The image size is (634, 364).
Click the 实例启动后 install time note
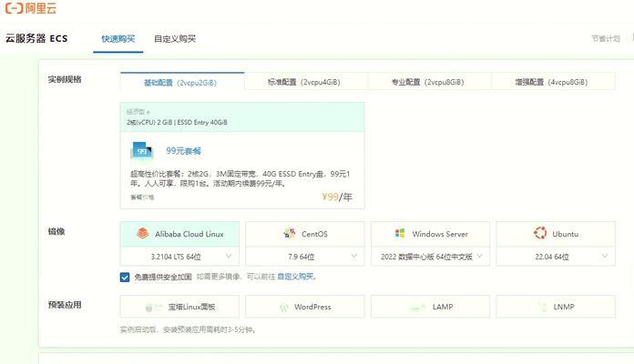pyautogui.click(x=188, y=329)
